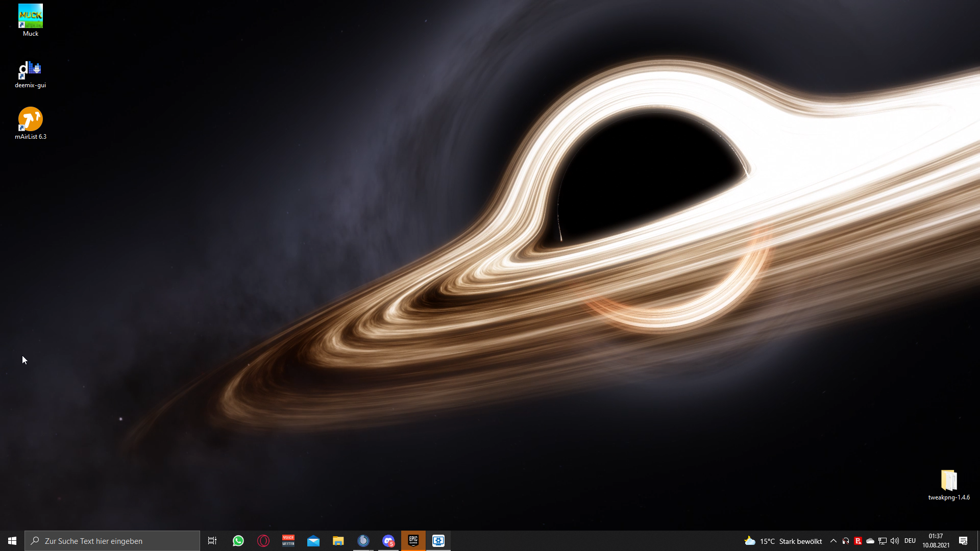The image size is (980, 551).
Task: Open File Explorer from the taskbar
Action: (x=338, y=541)
